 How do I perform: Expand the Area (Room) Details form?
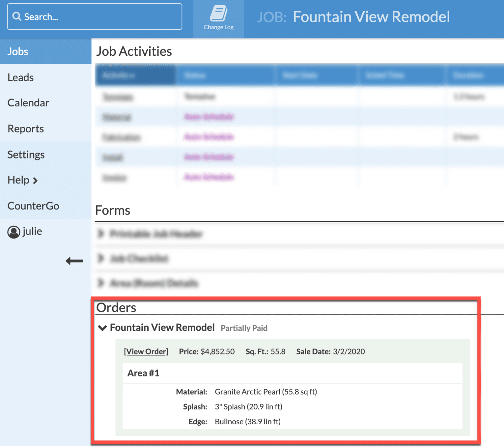[x=100, y=283]
